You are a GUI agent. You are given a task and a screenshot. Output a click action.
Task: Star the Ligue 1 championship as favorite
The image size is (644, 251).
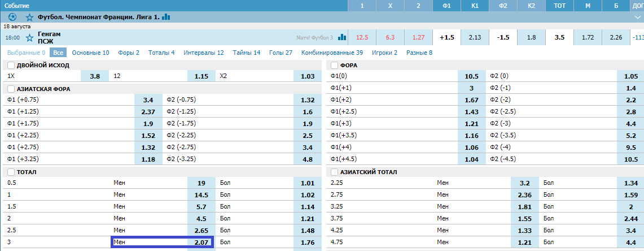point(29,17)
